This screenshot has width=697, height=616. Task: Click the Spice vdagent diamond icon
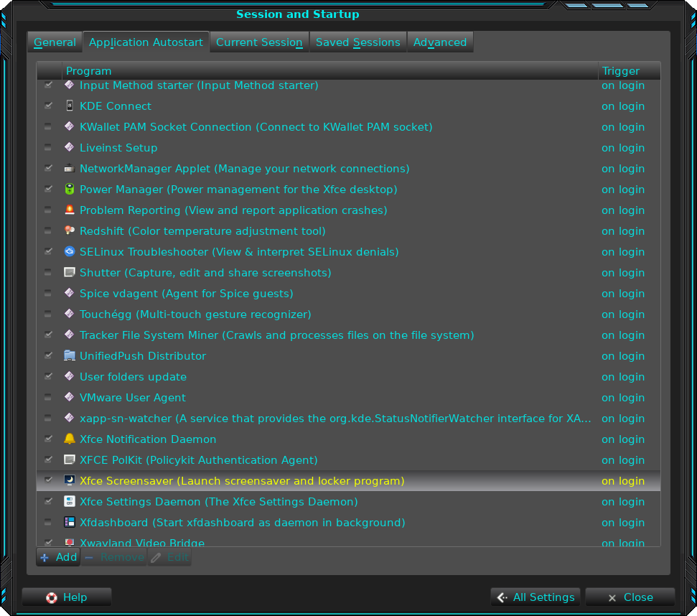pos(70,294)
